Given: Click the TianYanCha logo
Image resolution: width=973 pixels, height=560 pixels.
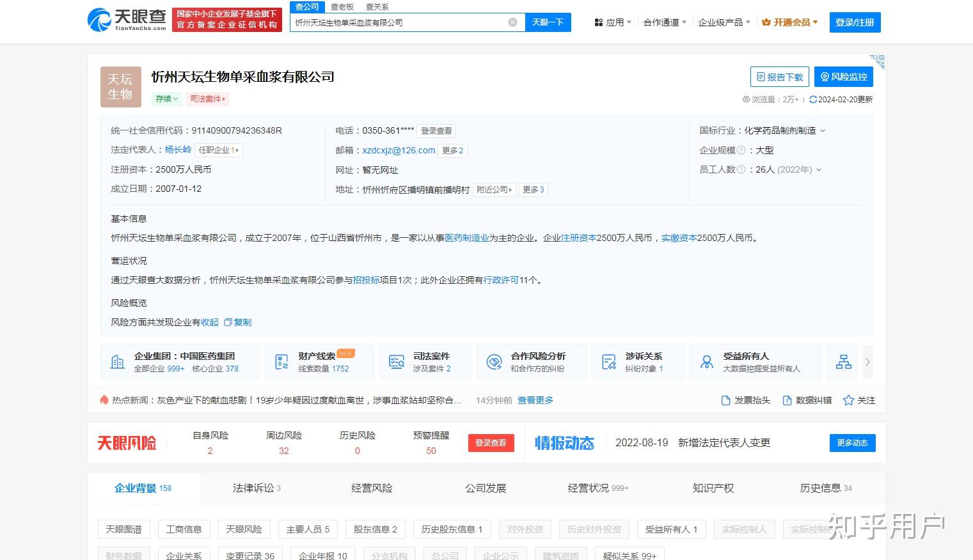Looking at the screenshot, I should point(127,20).
